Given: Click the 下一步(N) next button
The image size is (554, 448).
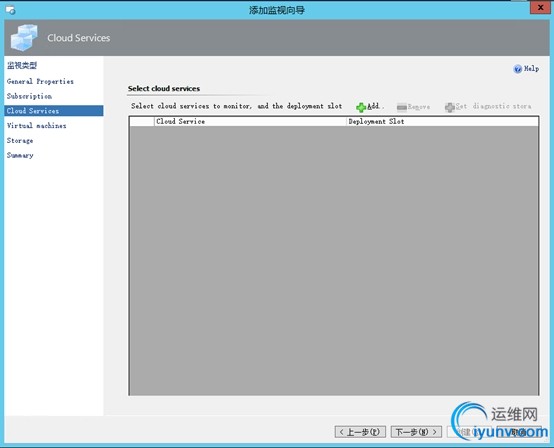Looking at the screenshot, I should 416,431.
